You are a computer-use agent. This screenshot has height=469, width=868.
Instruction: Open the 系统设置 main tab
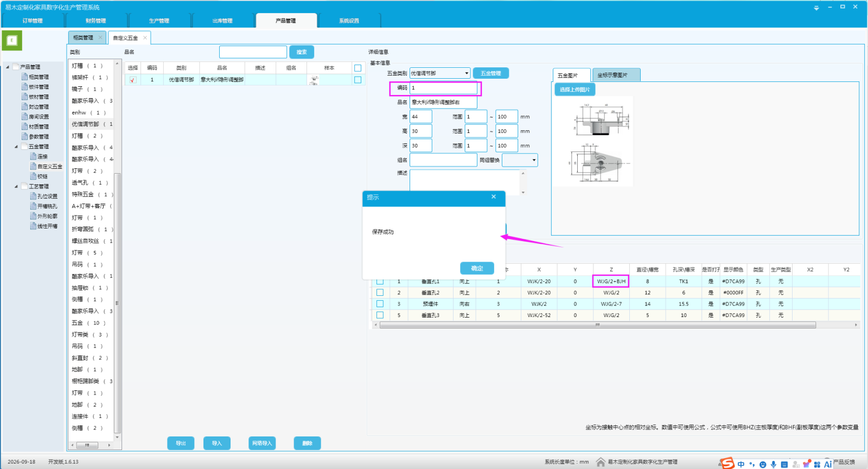click(x=349, y=21)
